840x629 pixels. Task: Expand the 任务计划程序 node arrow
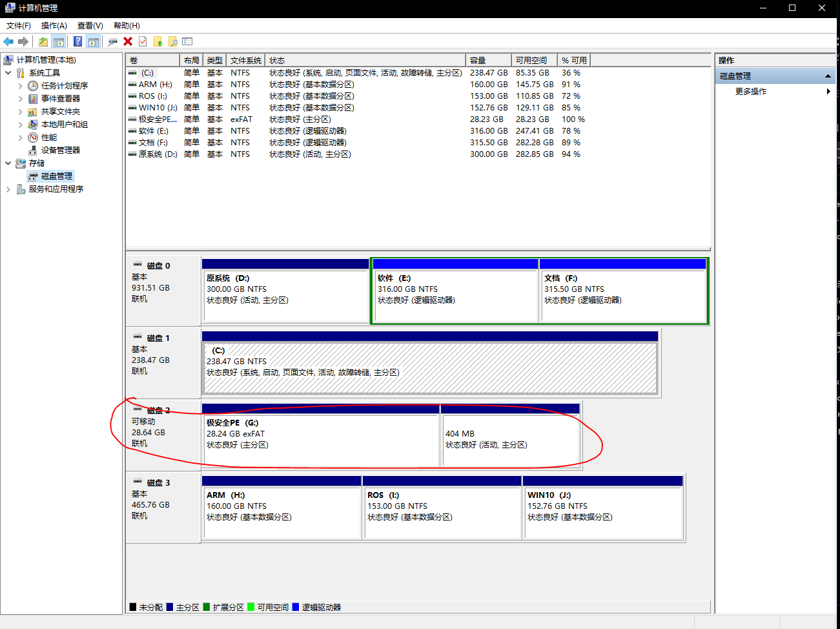20,86
